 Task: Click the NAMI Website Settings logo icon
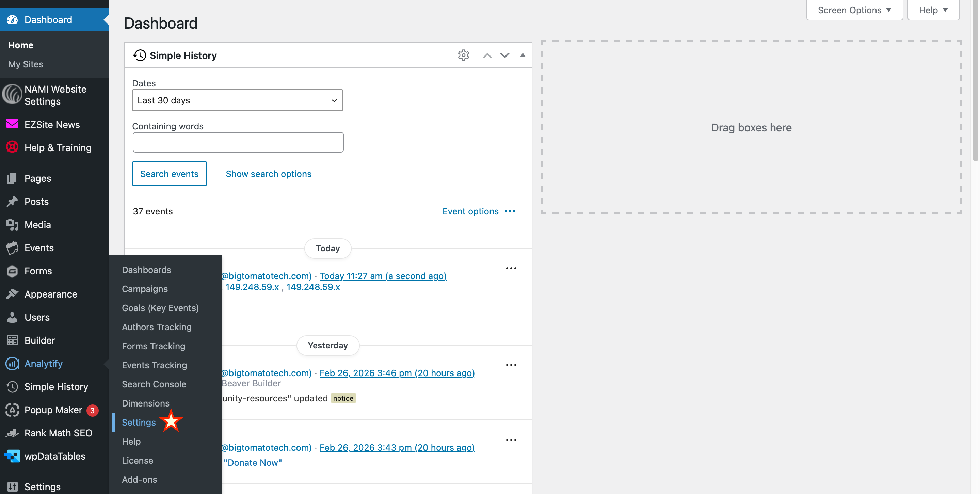[x=12, y=94]
